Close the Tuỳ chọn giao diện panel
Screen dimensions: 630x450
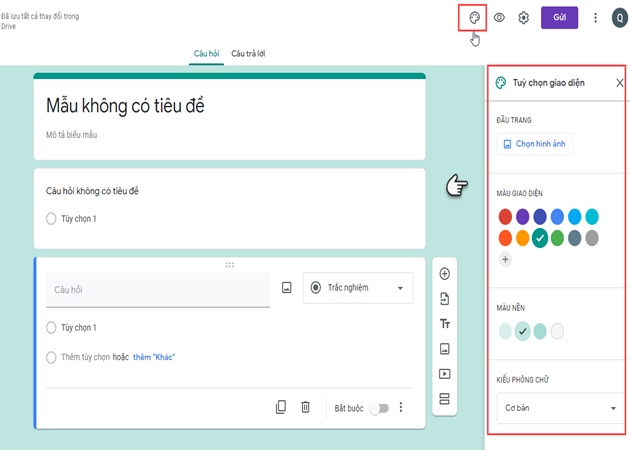coord(620,83)
